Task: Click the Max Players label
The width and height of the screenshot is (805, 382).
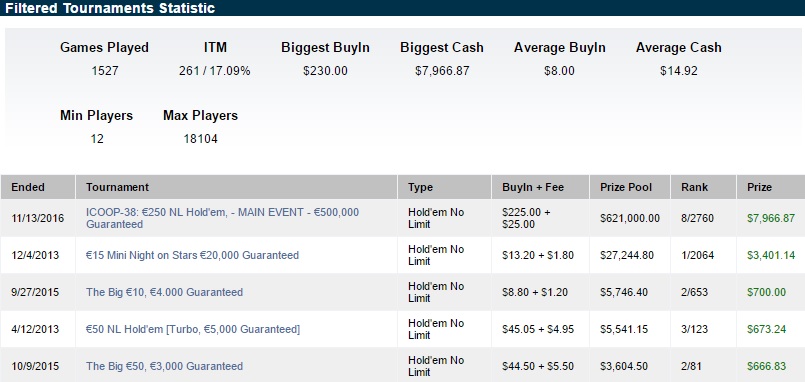Action: 200,116
